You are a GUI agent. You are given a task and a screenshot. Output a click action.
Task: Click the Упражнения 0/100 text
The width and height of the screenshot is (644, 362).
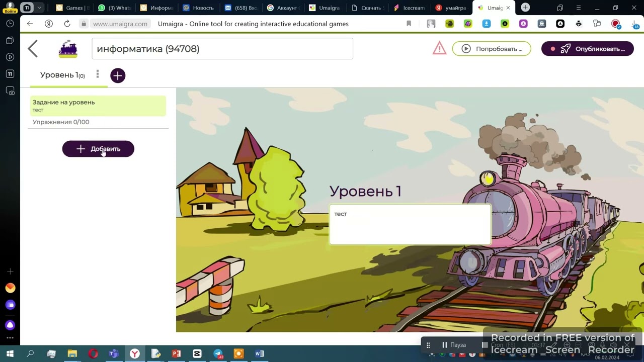point(61,122)
